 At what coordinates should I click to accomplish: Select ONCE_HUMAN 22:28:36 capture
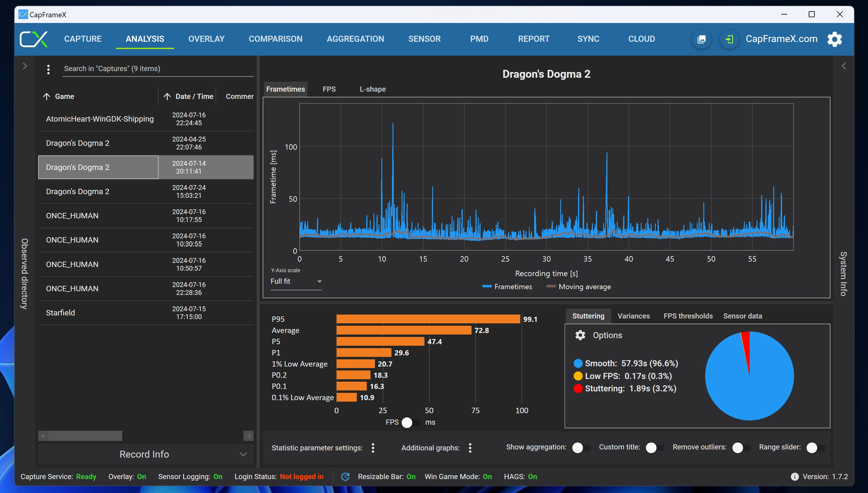[146, 289]
